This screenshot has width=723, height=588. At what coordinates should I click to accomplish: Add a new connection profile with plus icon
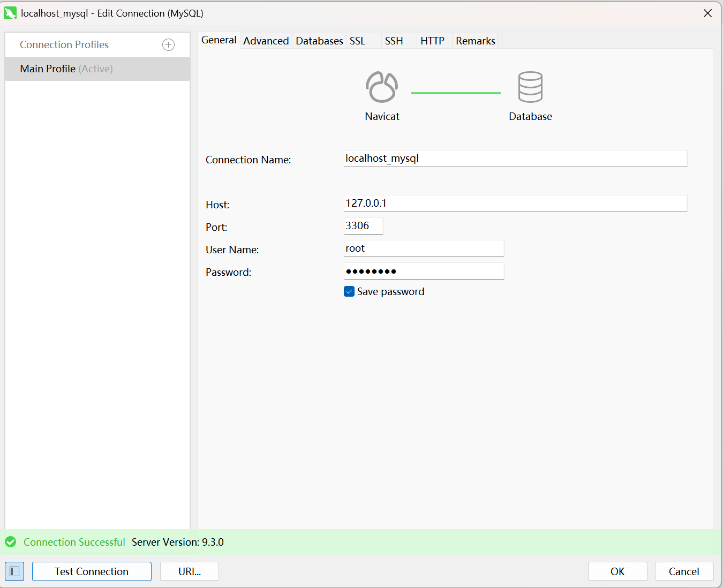coord(168,45)
